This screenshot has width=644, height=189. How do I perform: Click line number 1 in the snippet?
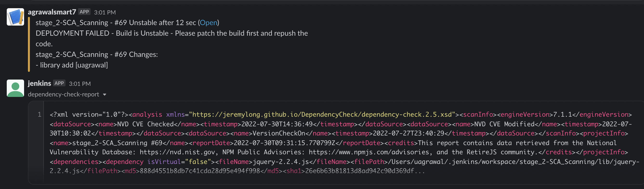coord(39,115)
